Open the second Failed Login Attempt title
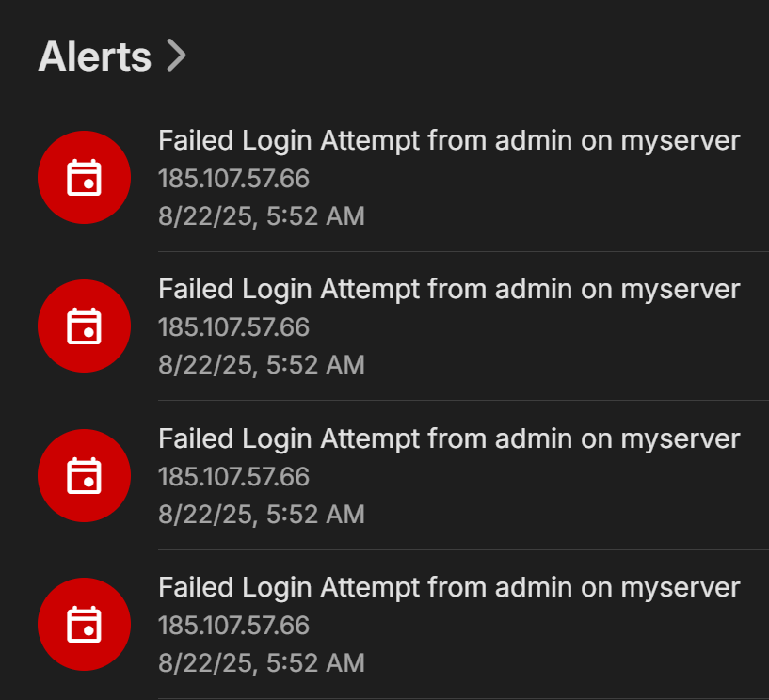Image resolution: width=769 pixels, height=700 pixels. point(449,290)
